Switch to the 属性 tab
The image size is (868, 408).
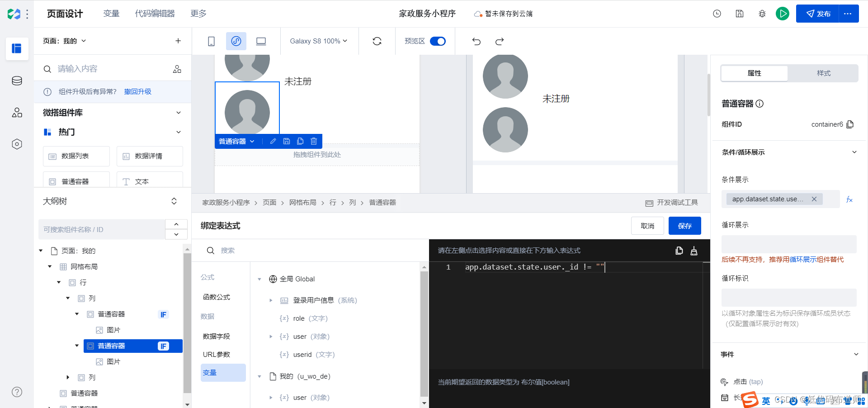(x=755, y=73)
